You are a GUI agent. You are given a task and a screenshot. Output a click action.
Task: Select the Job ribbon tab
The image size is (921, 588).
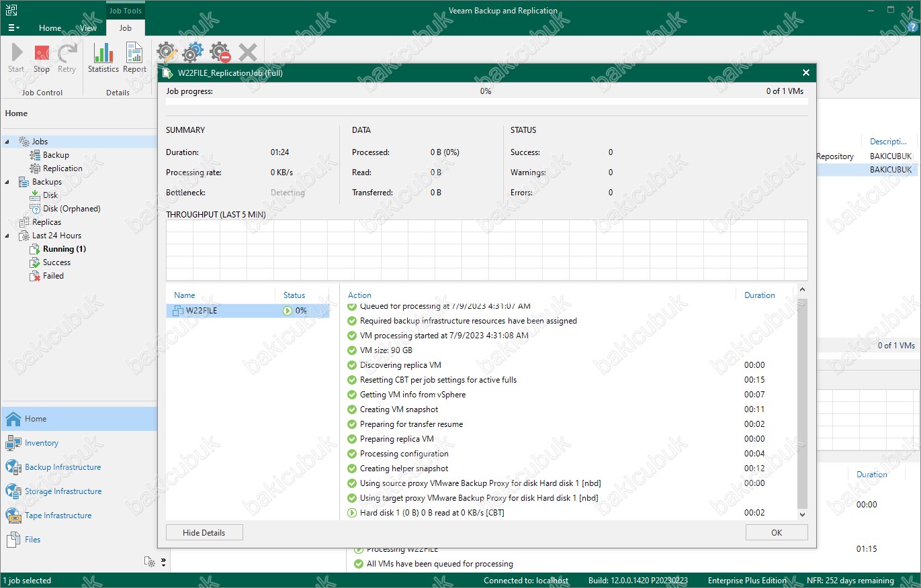click(126, 28)
